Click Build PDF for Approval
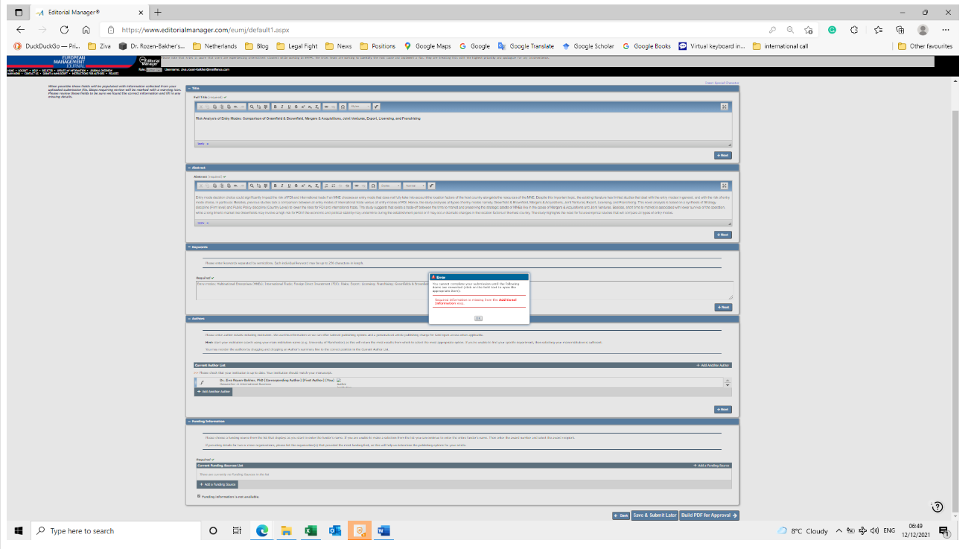Screen dimensions: 980x549 709,515
